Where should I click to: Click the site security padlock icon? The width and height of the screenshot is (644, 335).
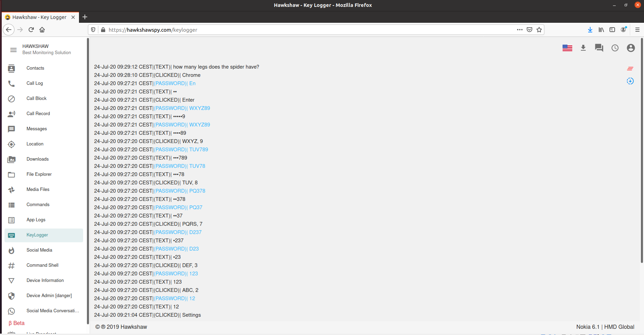point(103,30)
